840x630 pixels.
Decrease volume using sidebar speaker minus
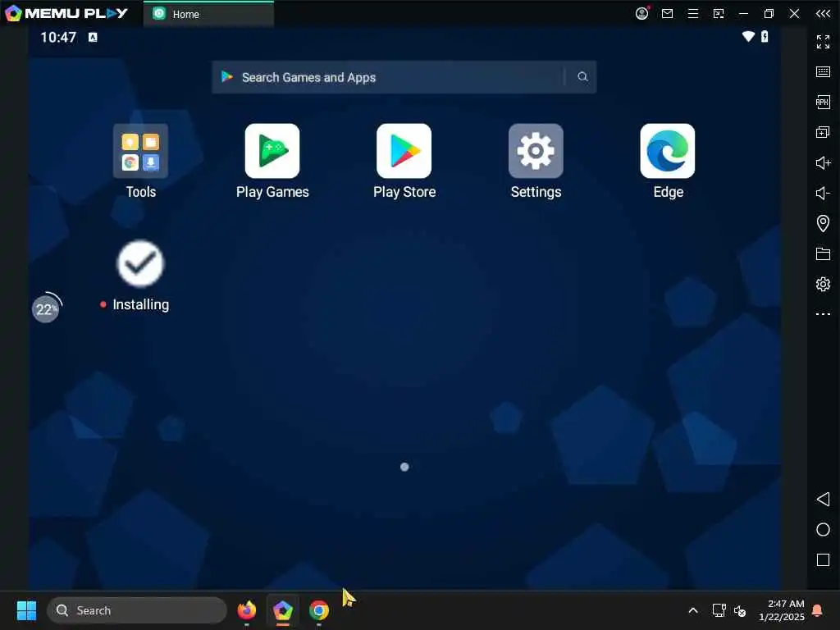823,193
